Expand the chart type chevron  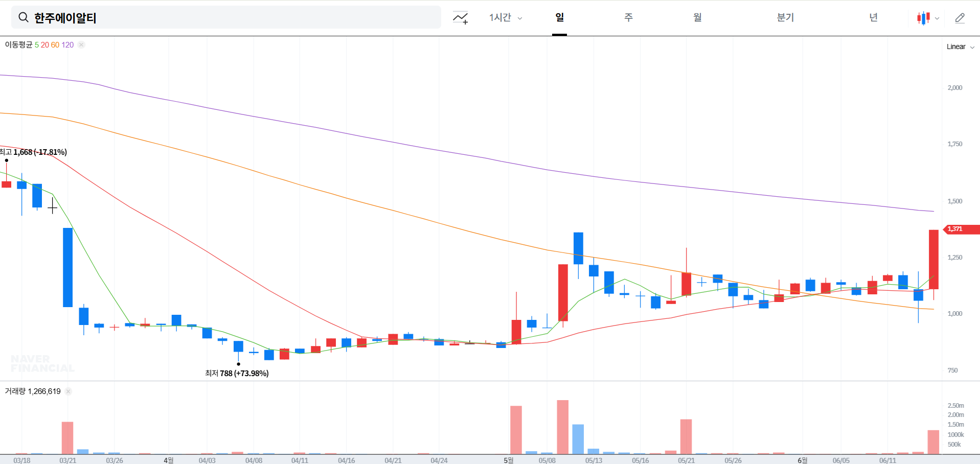click(x=937, y=18)
